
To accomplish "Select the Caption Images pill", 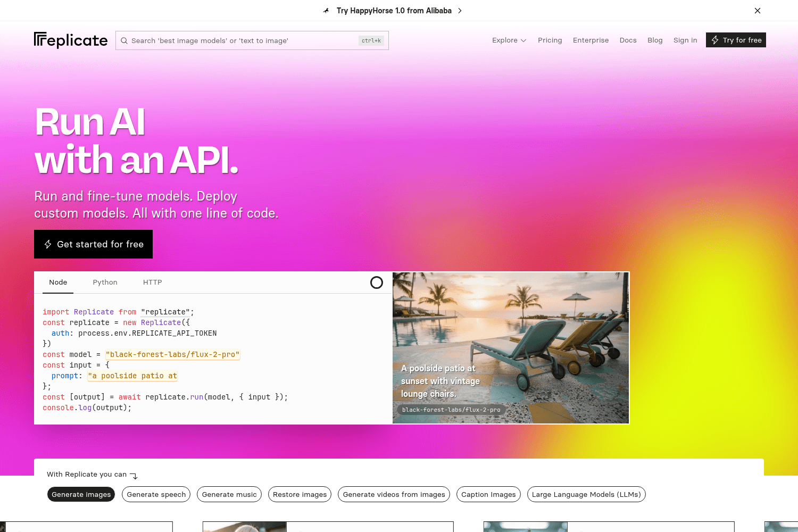I will pyautogui.click(x=488, y=494).
